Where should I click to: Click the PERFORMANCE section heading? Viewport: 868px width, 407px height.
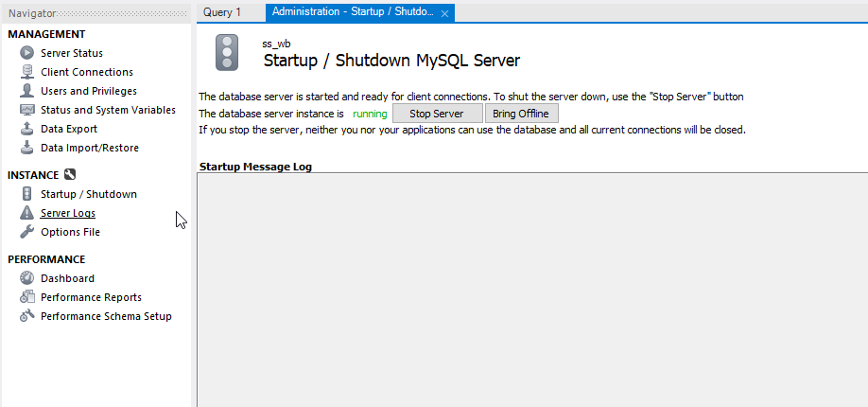point(46,259)
